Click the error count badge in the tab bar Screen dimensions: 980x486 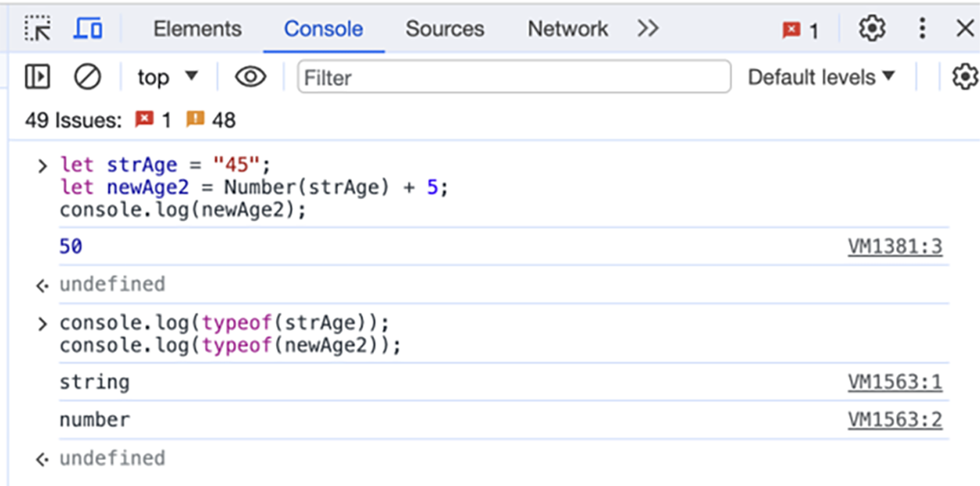(800, 30)
